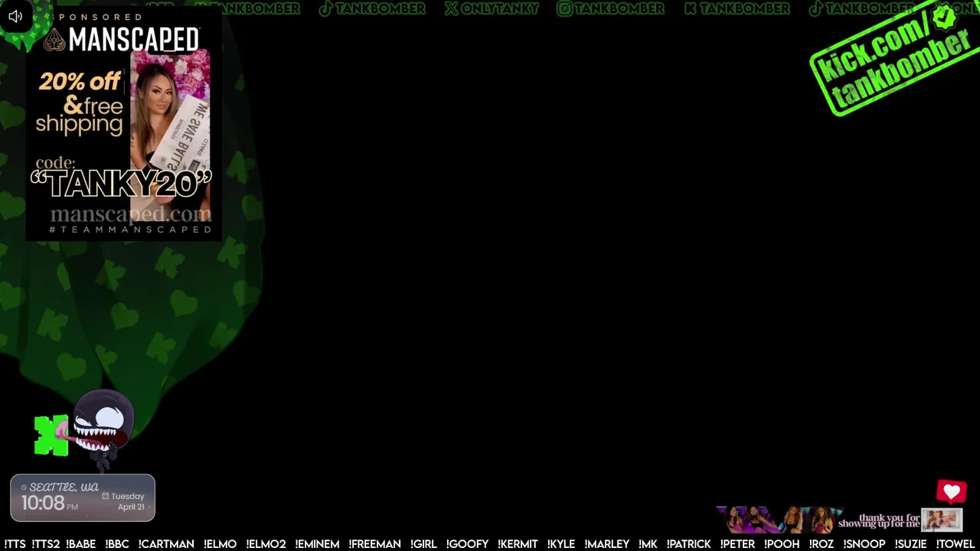
Task: Click the SEATTLE, WA location label
Action: 64,487
